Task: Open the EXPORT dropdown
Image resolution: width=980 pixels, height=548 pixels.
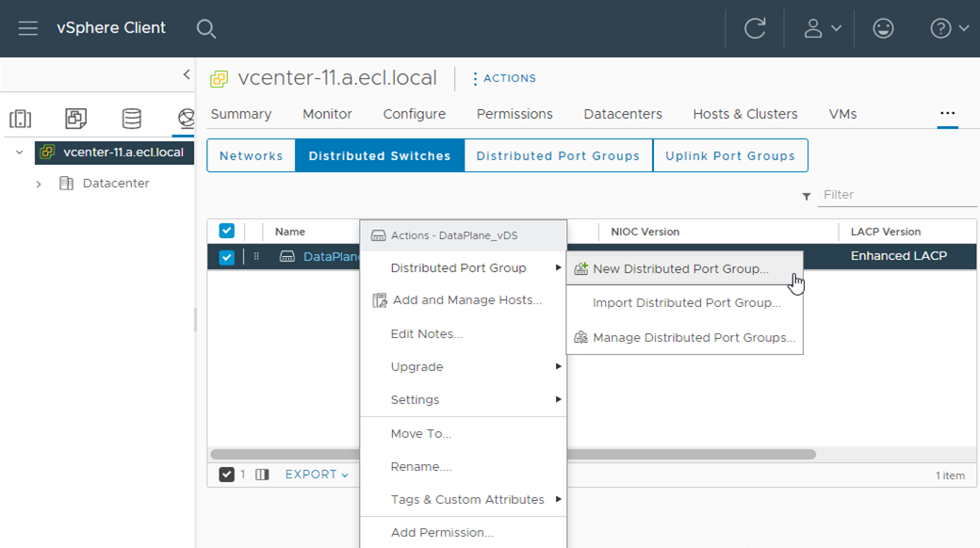Action: point(317,475)
